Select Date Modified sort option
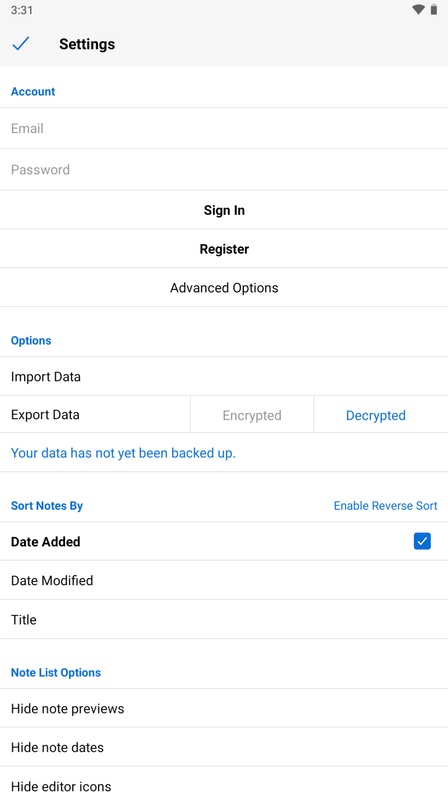The width and height of the screenshot is (448, 800). tap(224, 580)
